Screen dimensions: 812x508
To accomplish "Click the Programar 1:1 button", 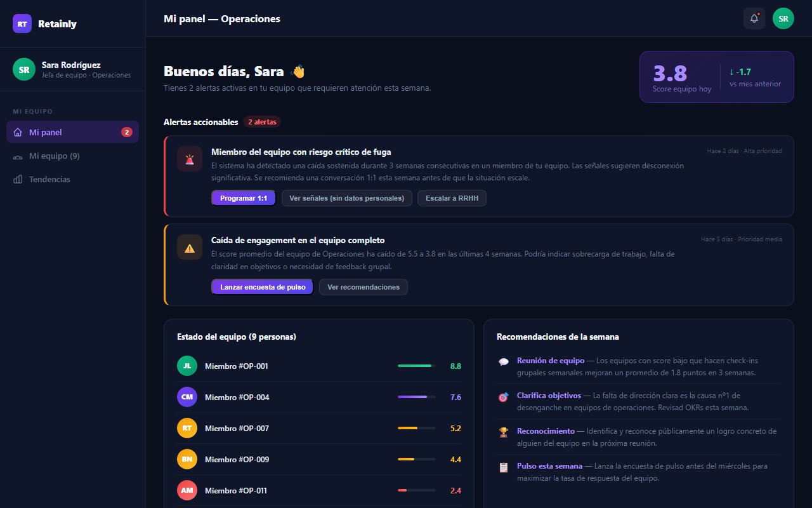I will point(244,198).
